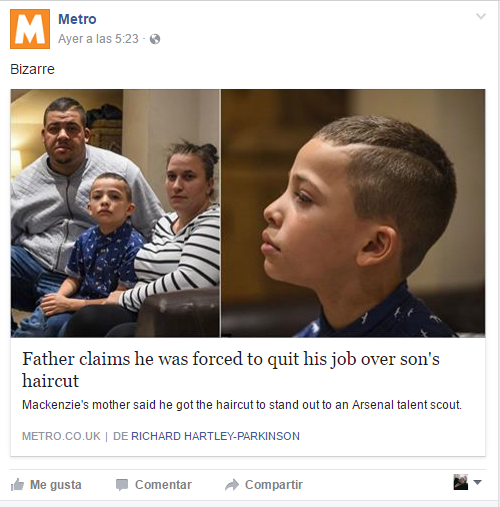Click the Me gusta like button

[x=46, y=485]
